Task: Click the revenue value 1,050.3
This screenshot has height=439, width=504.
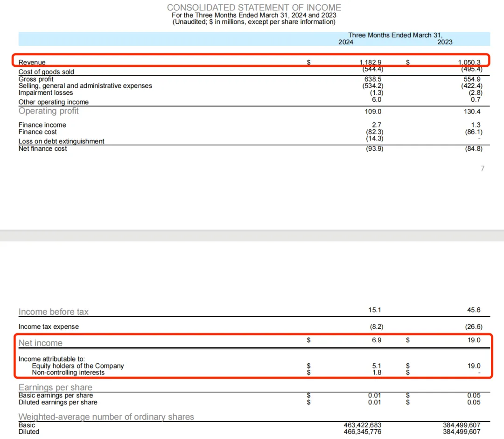Action: [469, 63]
